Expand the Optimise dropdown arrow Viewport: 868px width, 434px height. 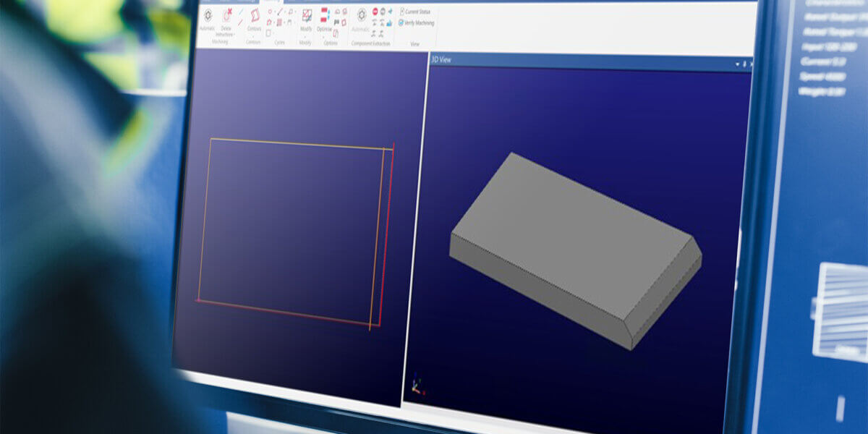coord(325,35)
